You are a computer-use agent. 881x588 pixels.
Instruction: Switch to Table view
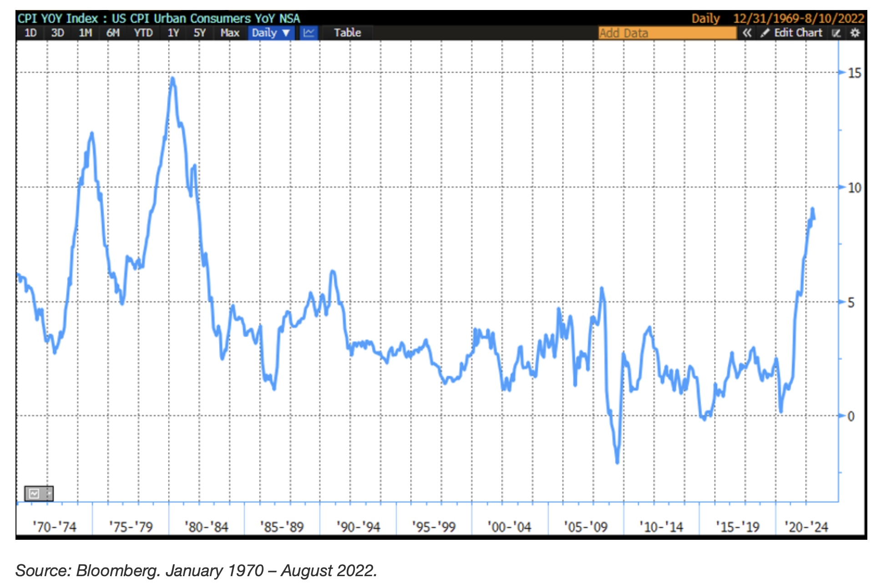tap(347, 33)
